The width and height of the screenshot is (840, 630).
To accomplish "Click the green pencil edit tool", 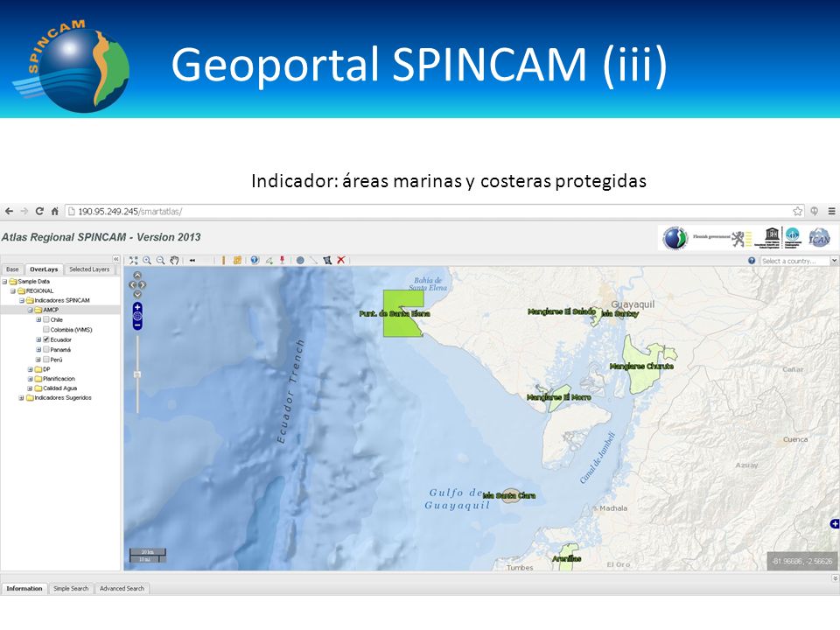I will tap(269, 261).
